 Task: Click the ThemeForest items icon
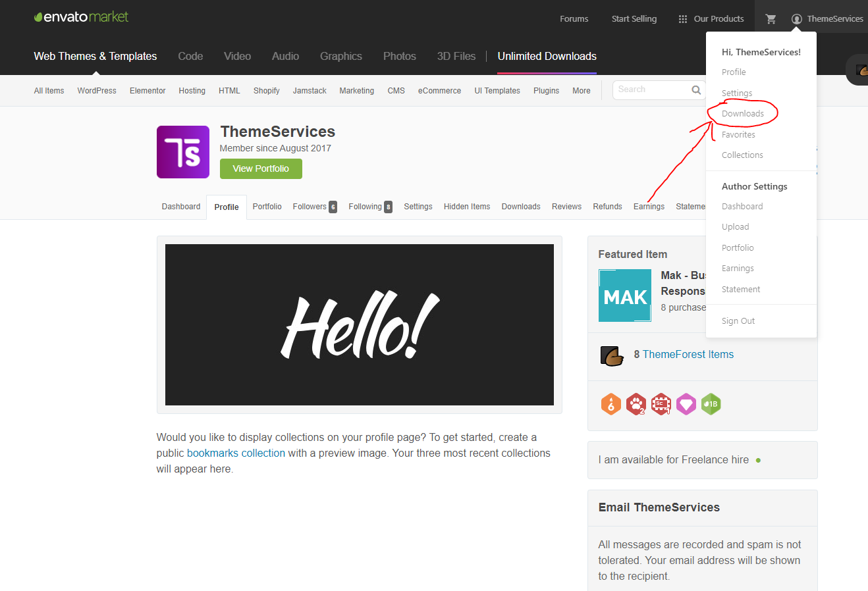point(612,355)
